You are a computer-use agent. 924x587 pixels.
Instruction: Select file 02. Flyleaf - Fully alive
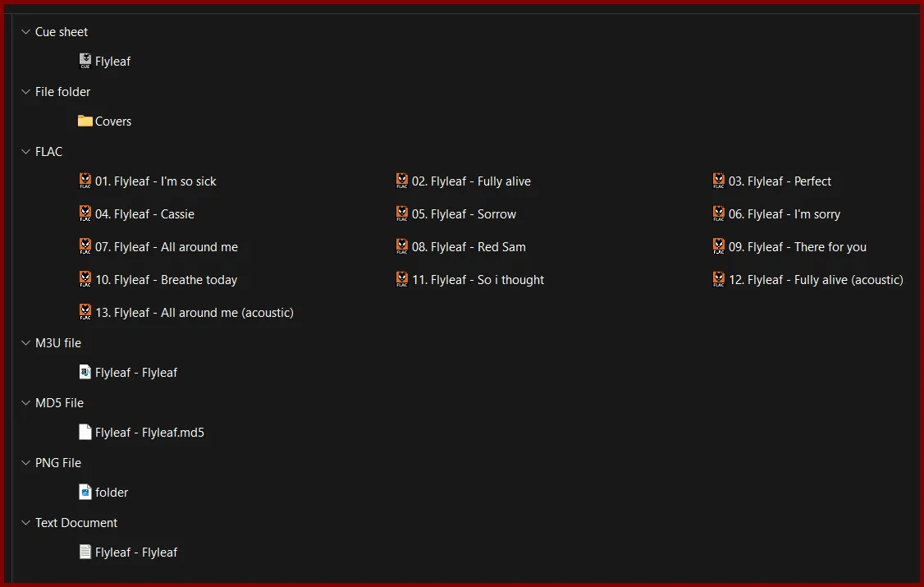(x=471, y=181)
